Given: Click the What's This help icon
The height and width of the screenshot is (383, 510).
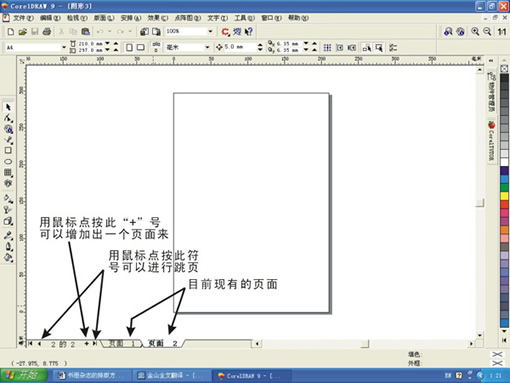Looking at the screenshot, I should 249,32.
